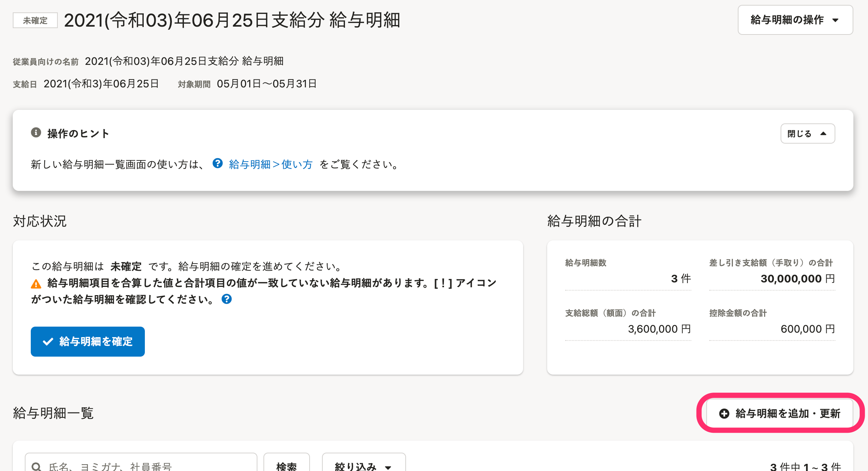Click the 未確定 status badge
The width and height of the screenshot is (868, 471).
(x=35, y=20)
